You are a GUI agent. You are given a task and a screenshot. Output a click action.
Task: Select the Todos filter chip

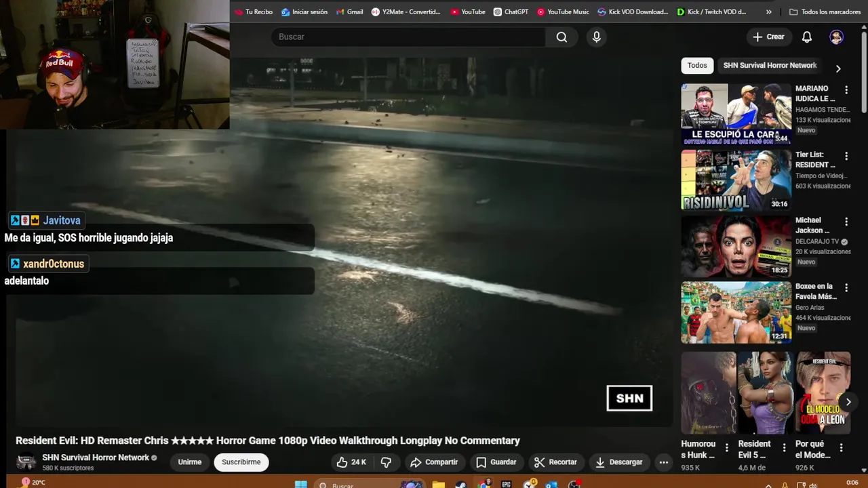click(697, 65)
